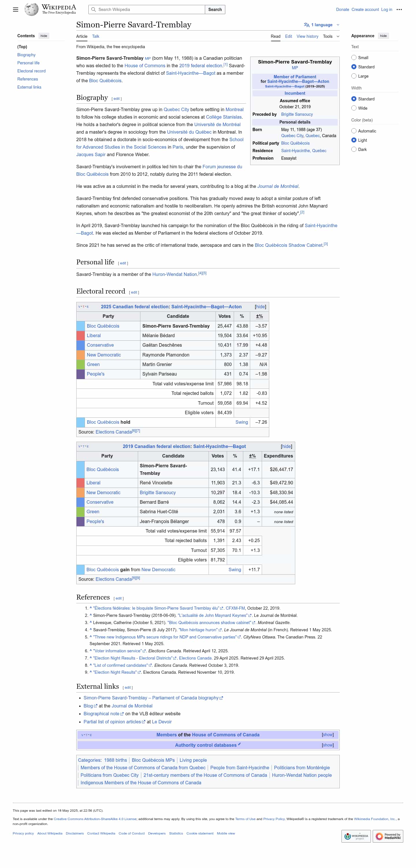The width and height of the screenshot is (416, 868).
Task: Click Create account link
Action: click(x=365, y=10)
